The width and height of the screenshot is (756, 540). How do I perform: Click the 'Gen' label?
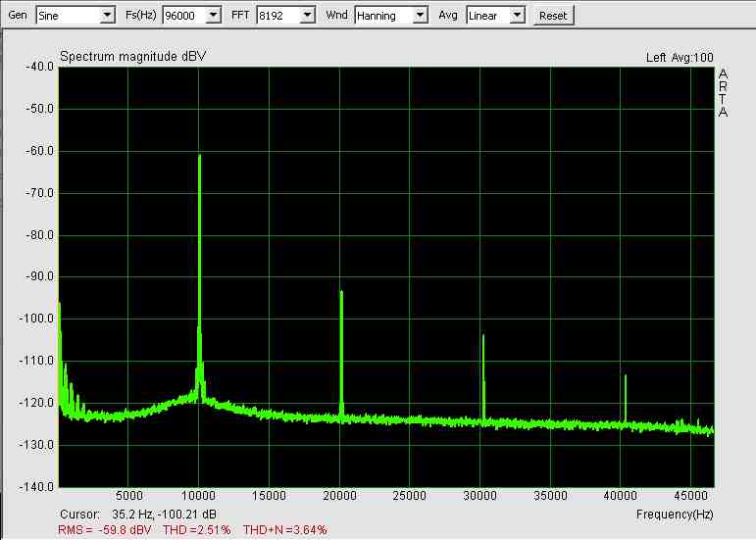click(18, 15)
